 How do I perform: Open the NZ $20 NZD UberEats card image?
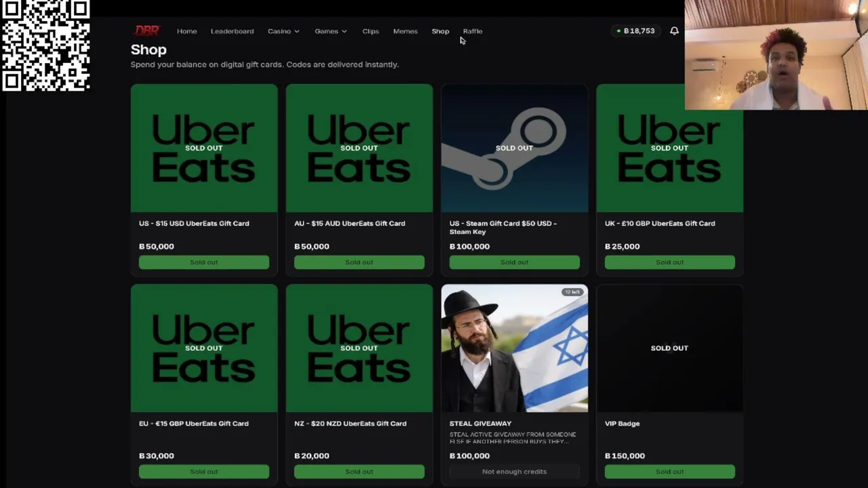pyautogui.click(x=359, y=348)
